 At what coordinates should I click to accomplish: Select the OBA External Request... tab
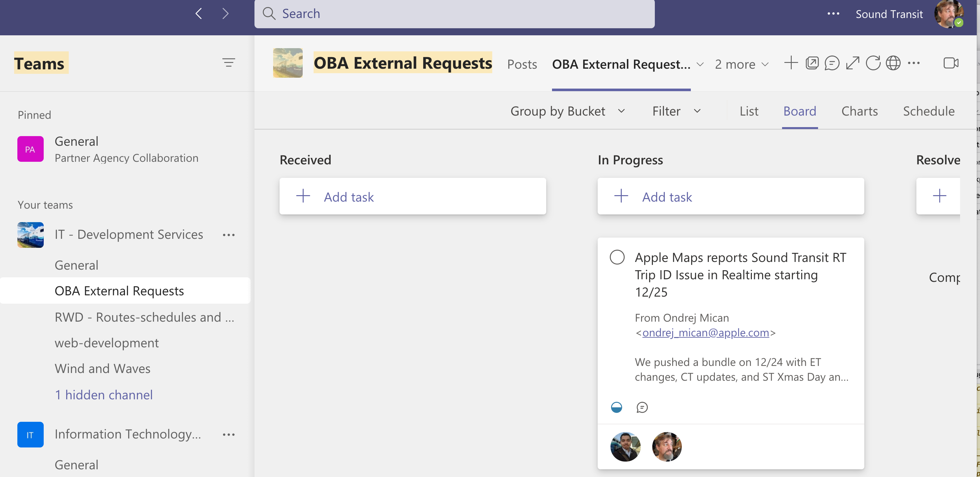621,64
